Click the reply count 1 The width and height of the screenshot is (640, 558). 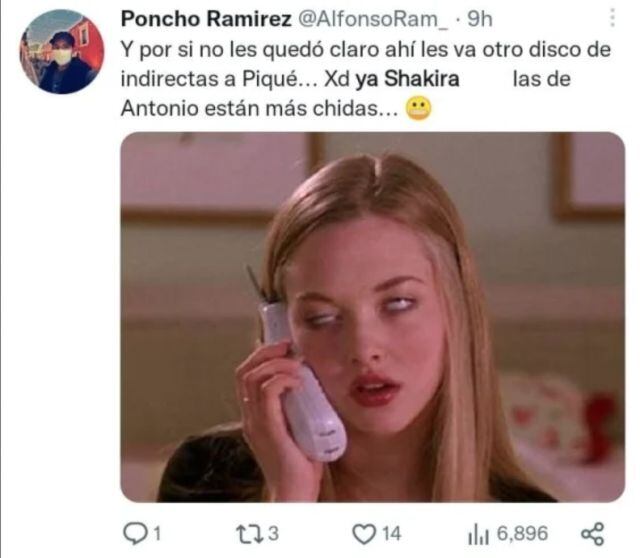click(157, 534)
